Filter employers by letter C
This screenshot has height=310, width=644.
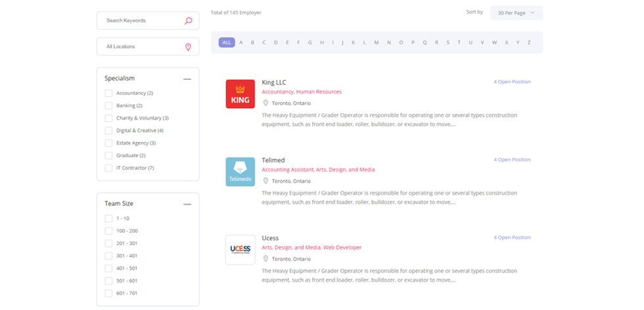click(264, 42)
